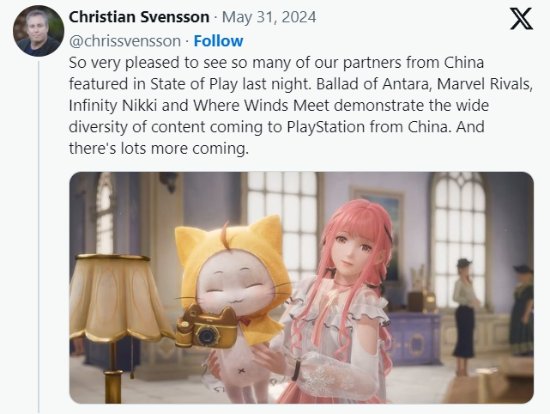
Task: Open the @chrissvensson handle link
Action: click(125, 41)
